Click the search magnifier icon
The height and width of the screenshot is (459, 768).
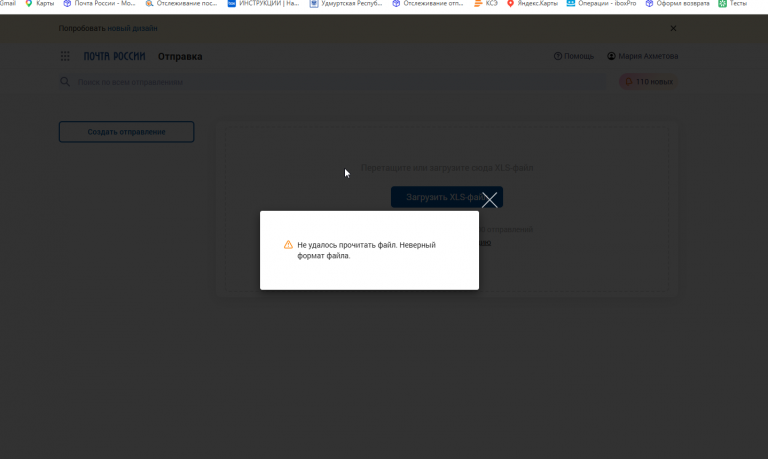[x=65, y=82]
